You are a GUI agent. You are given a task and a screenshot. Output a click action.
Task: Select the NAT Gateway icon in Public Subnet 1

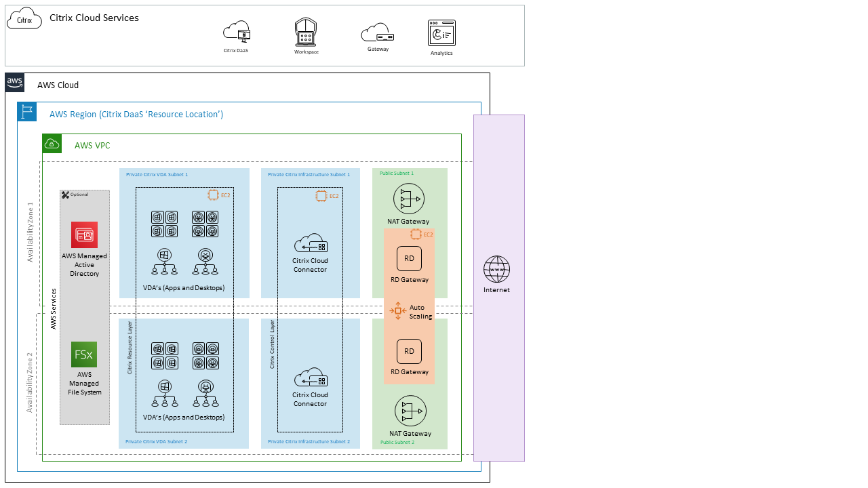pos(409,199)
